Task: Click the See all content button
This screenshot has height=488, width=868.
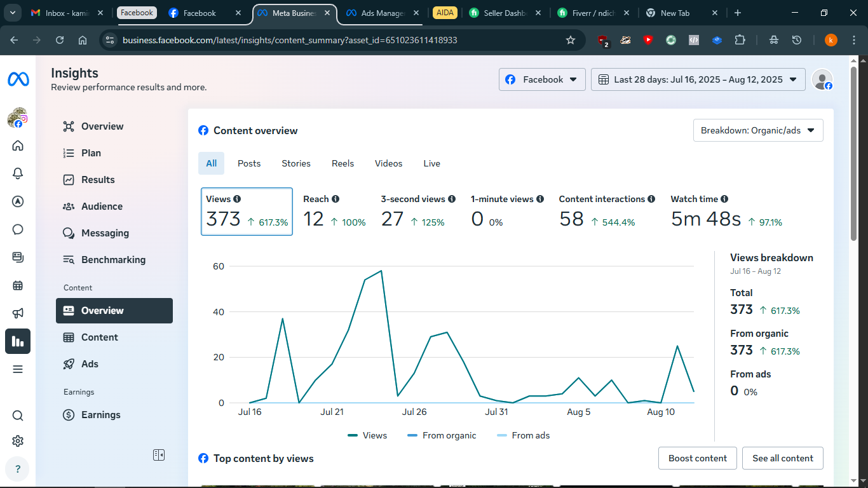Action: [x=782, y=458]
